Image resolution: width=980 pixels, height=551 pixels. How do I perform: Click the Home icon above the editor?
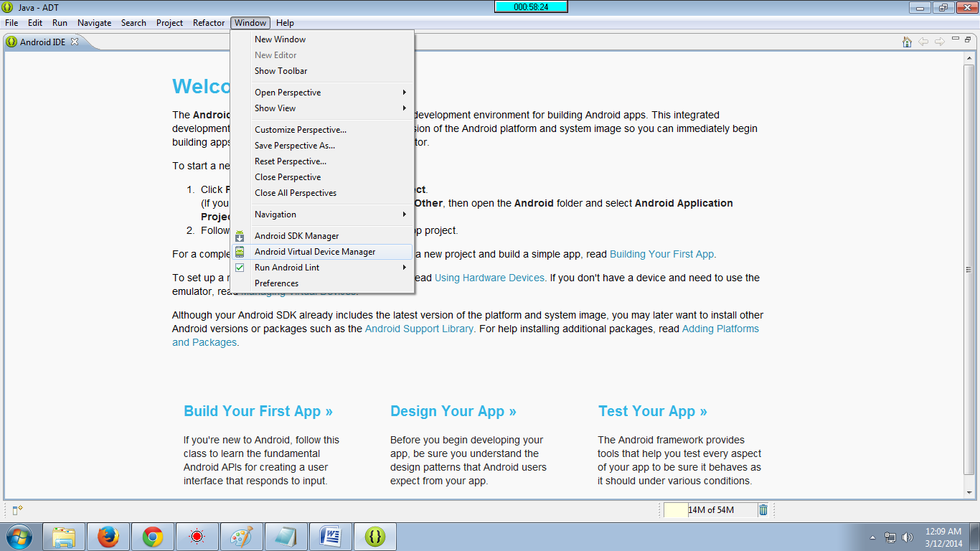906,42
